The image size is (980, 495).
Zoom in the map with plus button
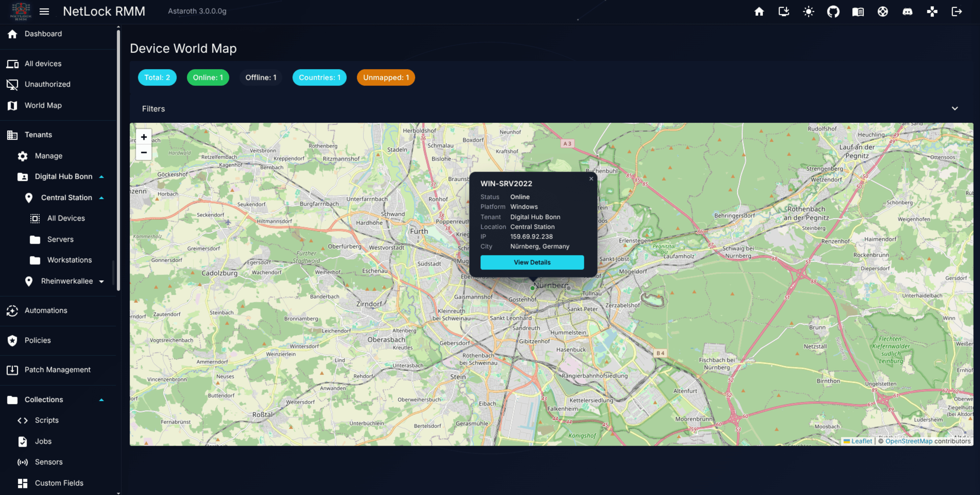pyautogui.click(x=144, y=137)
